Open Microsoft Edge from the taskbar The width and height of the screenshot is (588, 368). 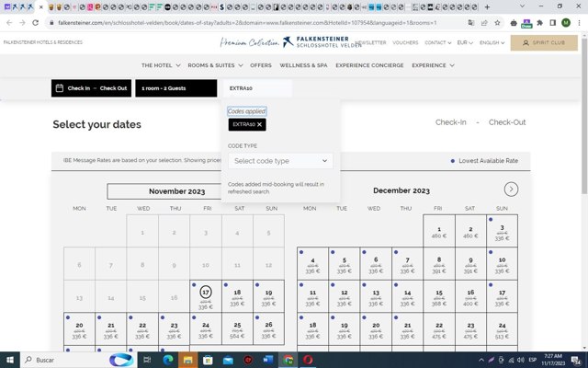(167, 360)
